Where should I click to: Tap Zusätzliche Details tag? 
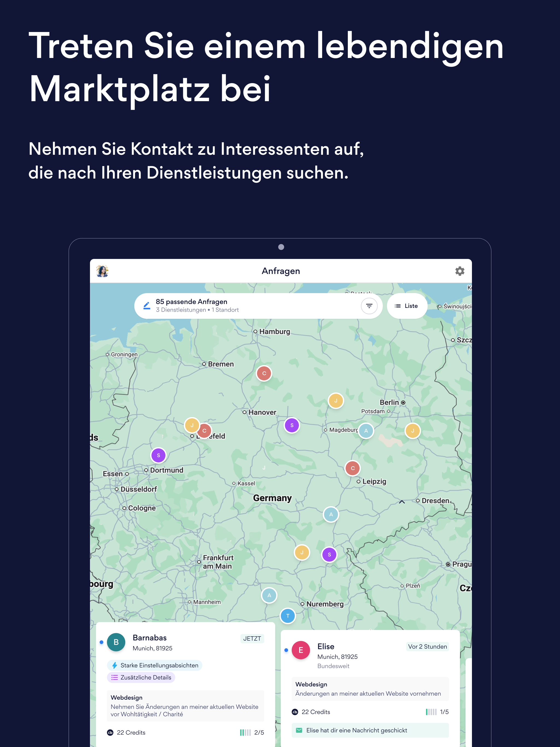point(141,678)
